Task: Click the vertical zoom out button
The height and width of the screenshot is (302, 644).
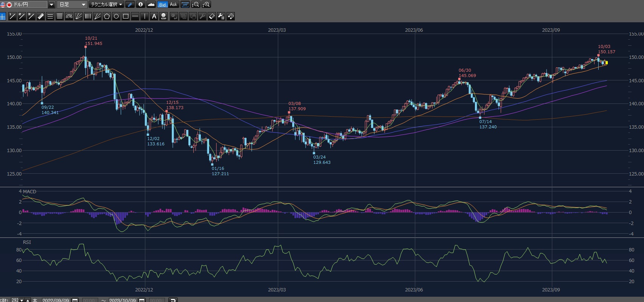Action: [196, 5]
